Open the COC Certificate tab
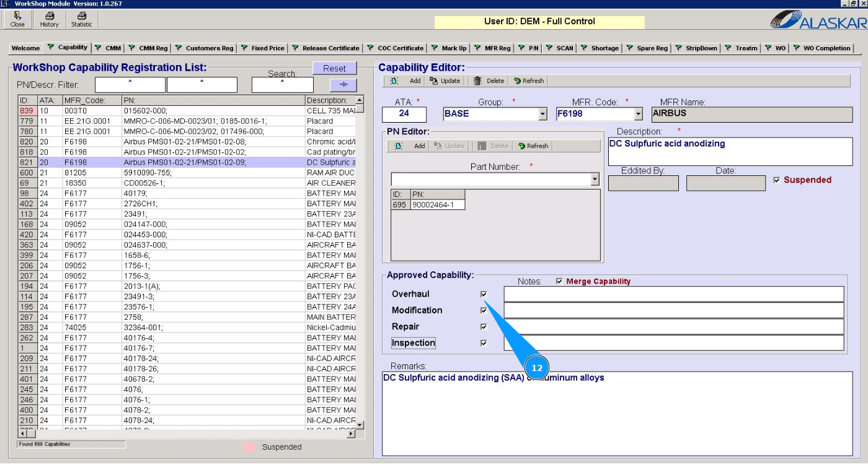This screenshot has width=868, height=464. pos(396,48)
